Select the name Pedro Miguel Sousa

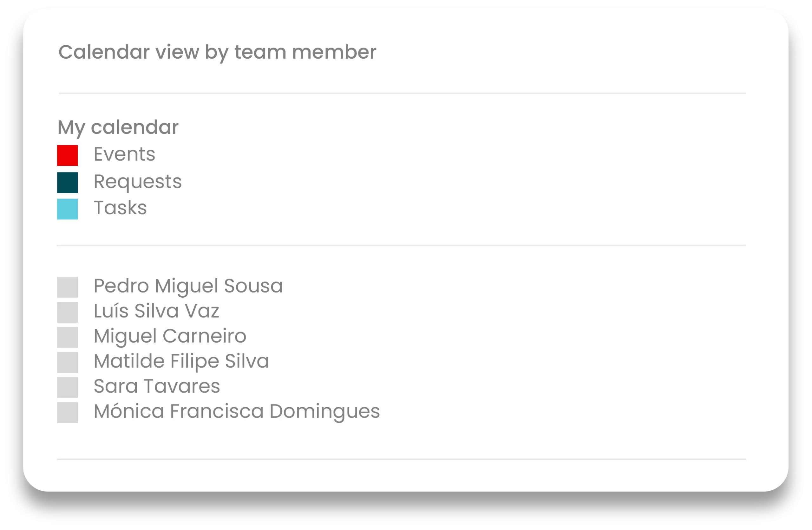pyautogui.click(x=188, y=286)
